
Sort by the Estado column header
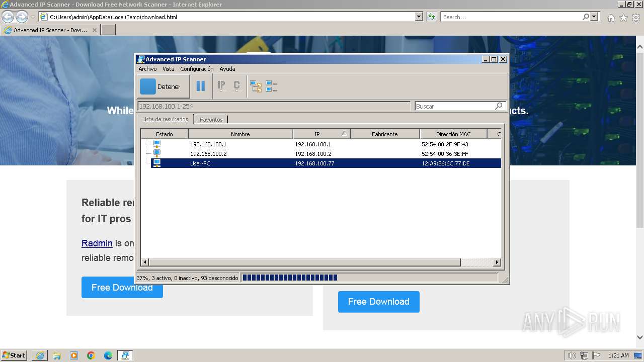[165, 134]
